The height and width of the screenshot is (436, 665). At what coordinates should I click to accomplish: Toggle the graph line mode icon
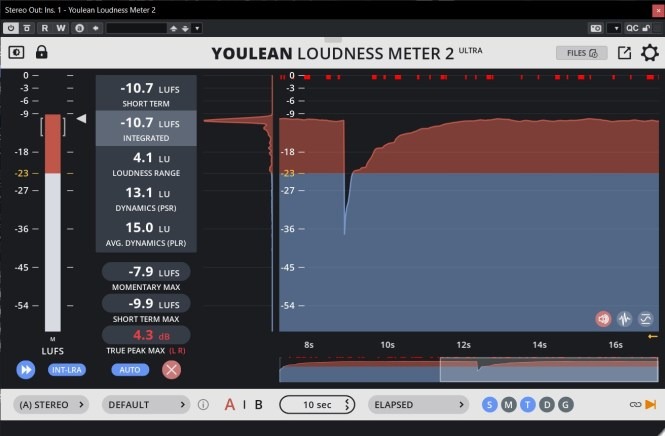pyautogui.click(x=645, y=319)
